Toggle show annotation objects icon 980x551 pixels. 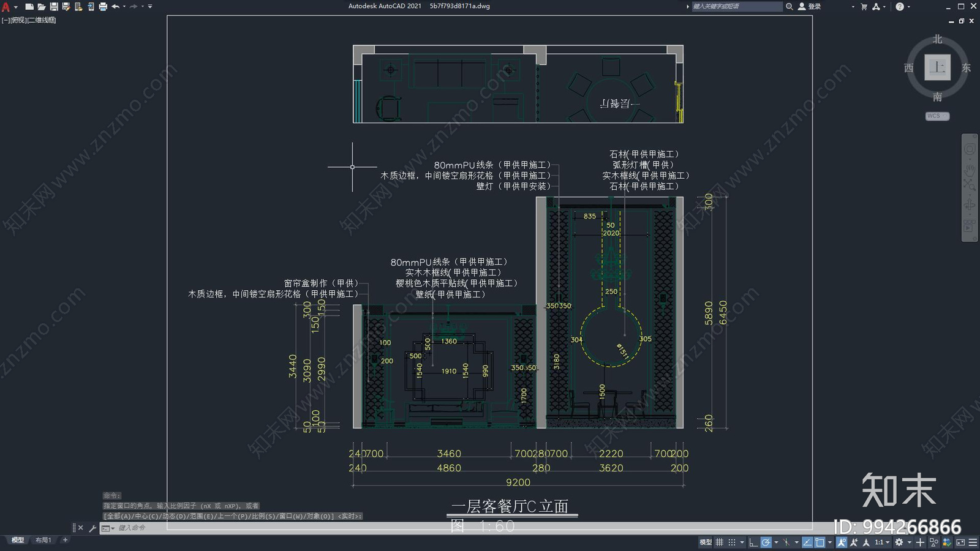pos(841,542)
